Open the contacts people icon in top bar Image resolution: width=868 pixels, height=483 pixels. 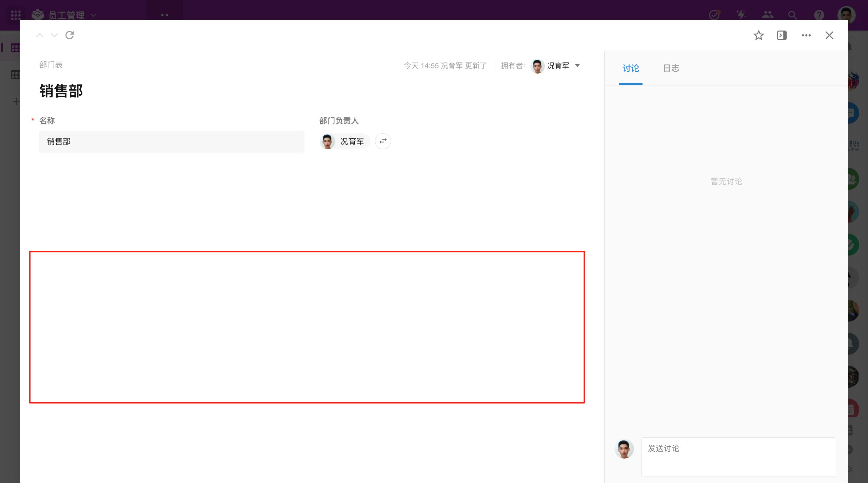tap(768, 15)
